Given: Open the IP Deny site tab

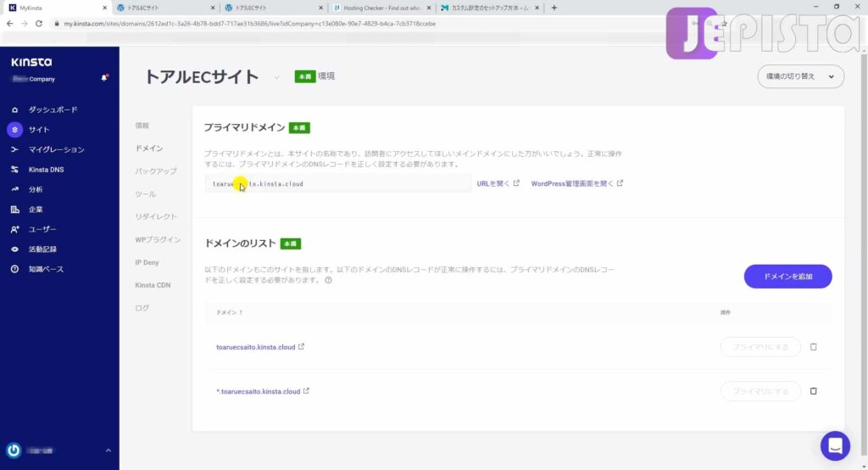Looking at the screenshot, I should click(147, 262).
